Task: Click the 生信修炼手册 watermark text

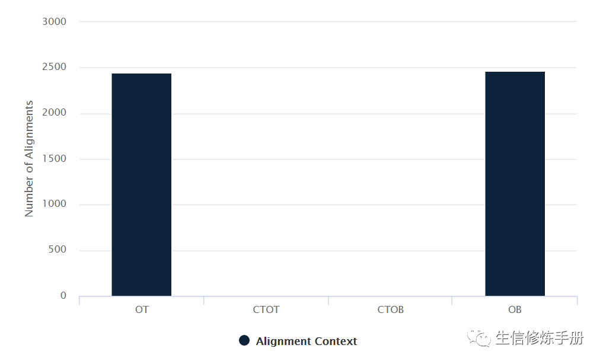Action: (540, 338)
